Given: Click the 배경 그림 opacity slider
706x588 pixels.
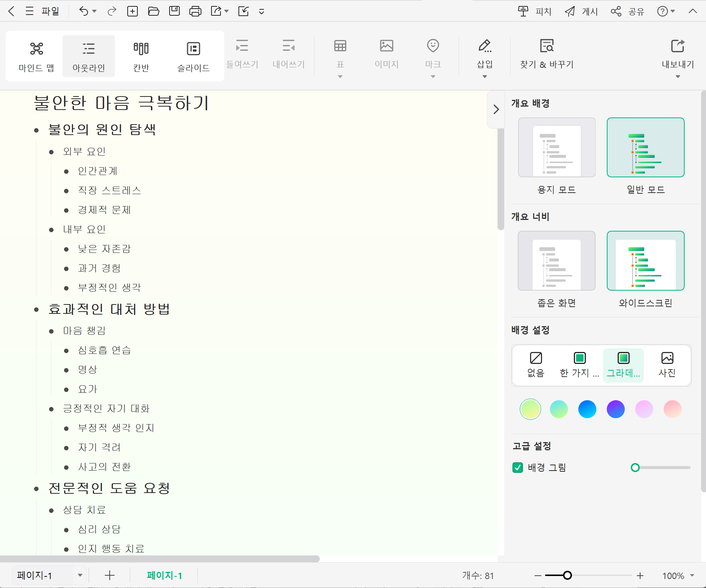Looking at the screenshot, I should click(661, 468).
